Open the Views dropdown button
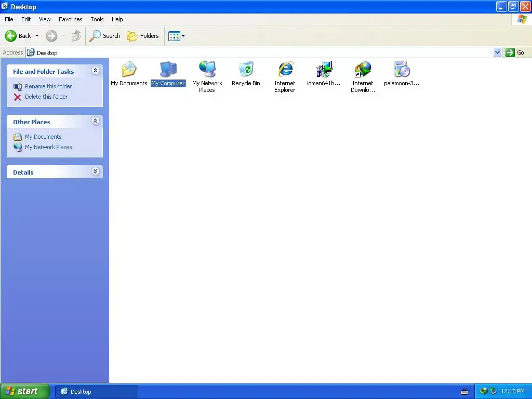Screen dimensions: 532x399 click(177, 36)
